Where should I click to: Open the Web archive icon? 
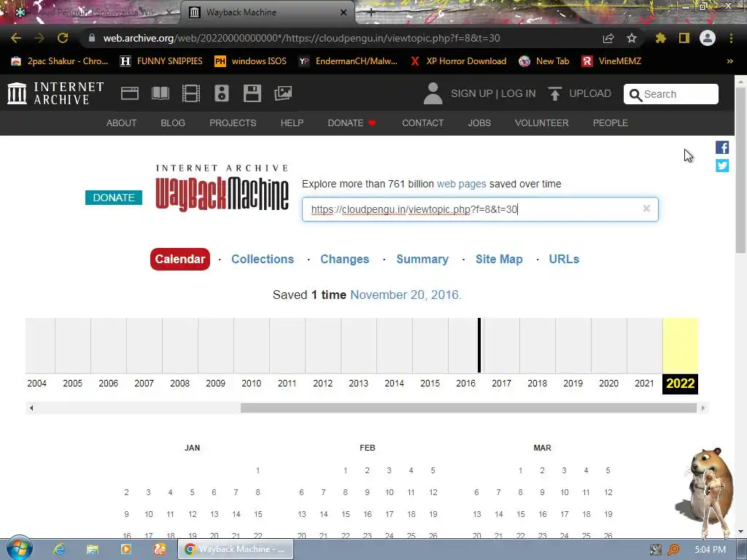[x=130, y=93]
